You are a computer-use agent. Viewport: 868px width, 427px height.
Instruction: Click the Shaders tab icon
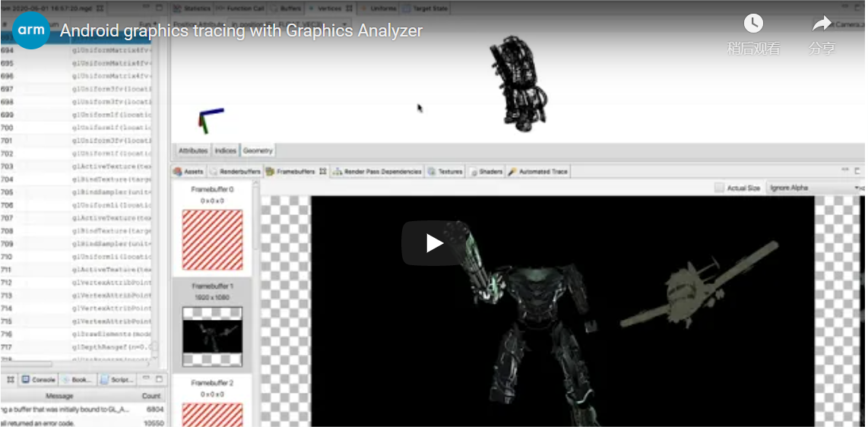(473, 172)
